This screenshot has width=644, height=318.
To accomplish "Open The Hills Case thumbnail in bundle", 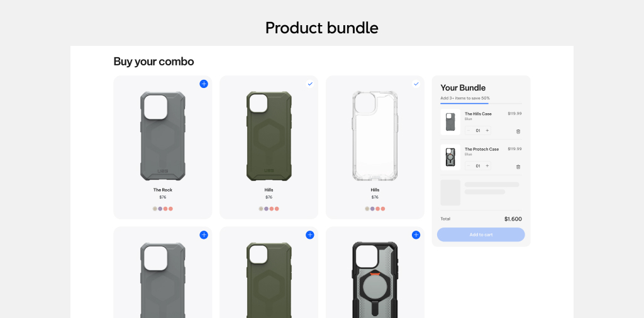I will tap(450, 122).
